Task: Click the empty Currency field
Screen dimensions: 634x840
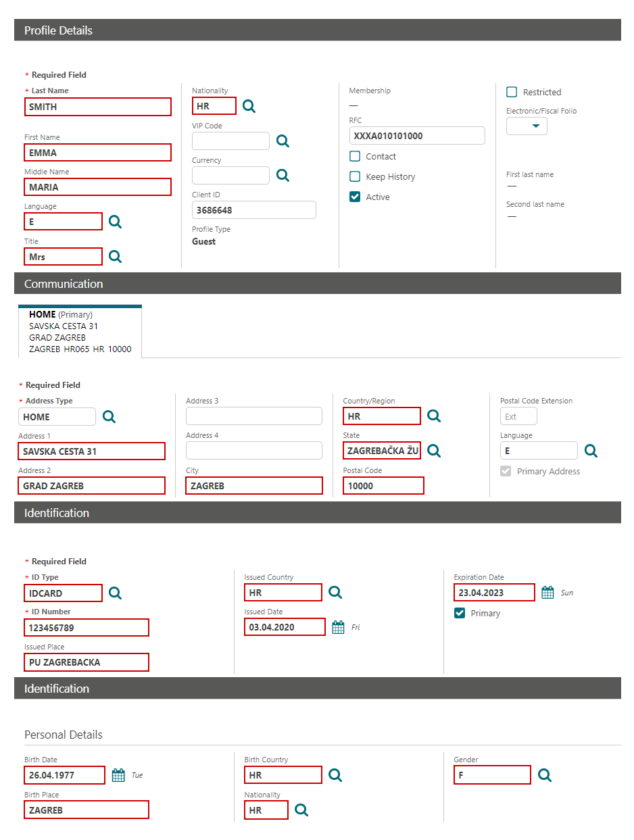Action: (x=230, y=175)
